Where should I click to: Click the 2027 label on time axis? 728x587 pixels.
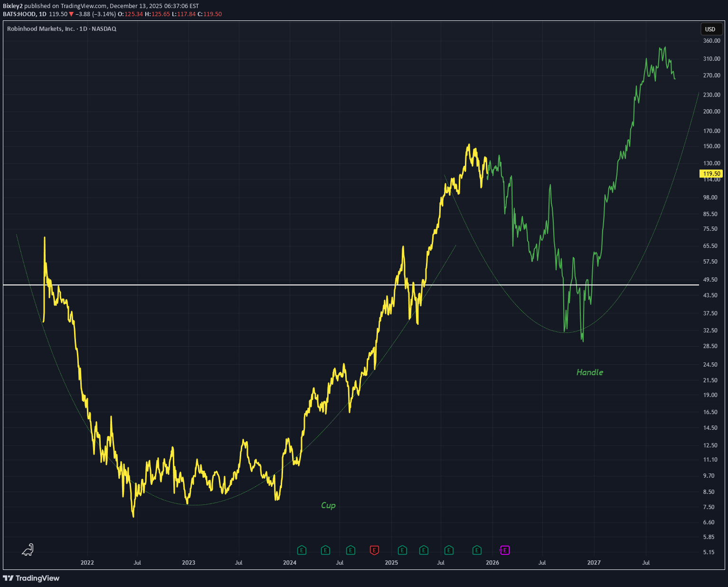click(x=594, y=563)
